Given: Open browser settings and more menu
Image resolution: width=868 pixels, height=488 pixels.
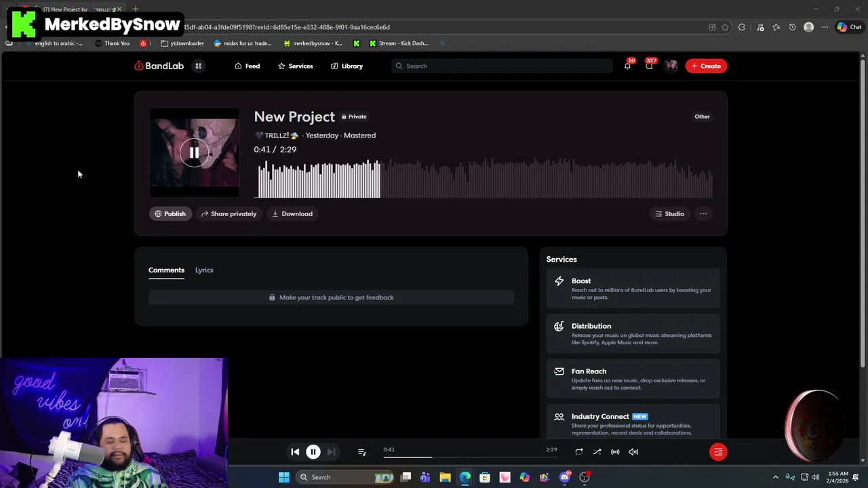Looking at the screenshot, I should pyautogui.click(x=825, y=27).
